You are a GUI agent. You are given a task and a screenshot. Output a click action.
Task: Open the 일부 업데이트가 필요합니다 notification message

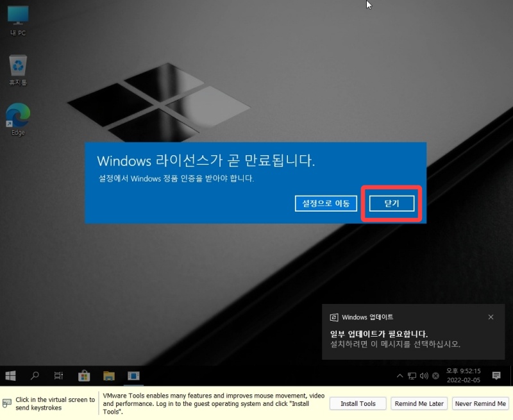(395, 339)
